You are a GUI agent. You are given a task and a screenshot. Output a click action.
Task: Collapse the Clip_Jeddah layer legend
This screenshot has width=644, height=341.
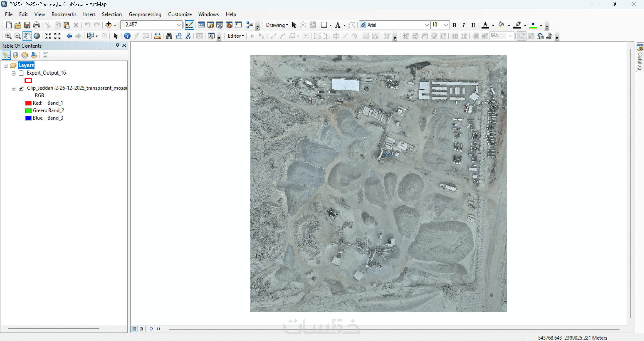[14, 89]
